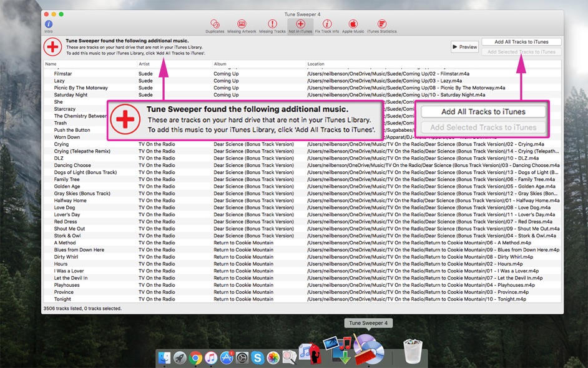This screenshot has height=368, width=588.
Task: Select the Love Dog track
Action: 302,207
